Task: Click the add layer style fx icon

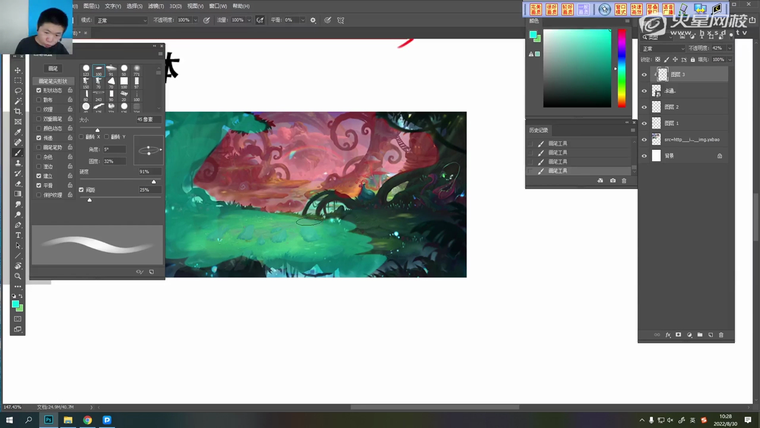Action: click(667, 334)
